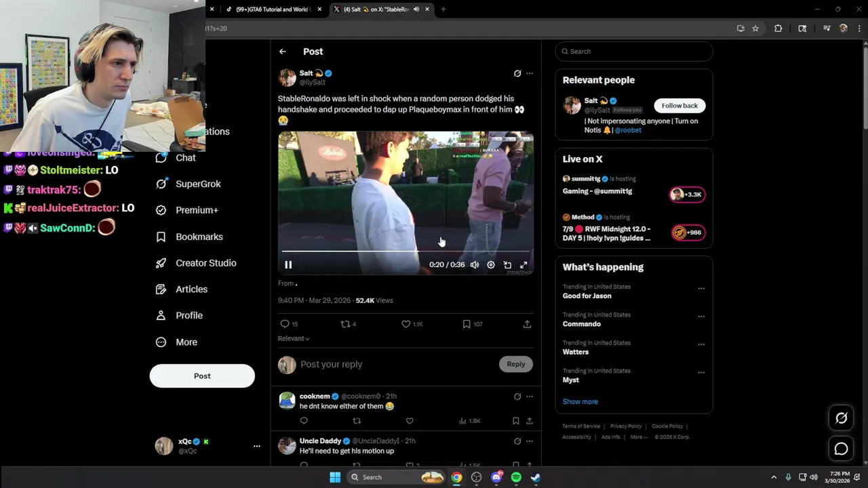Open SuperGrok in the sidebar
868x488 pixels.
click(188, 184)
